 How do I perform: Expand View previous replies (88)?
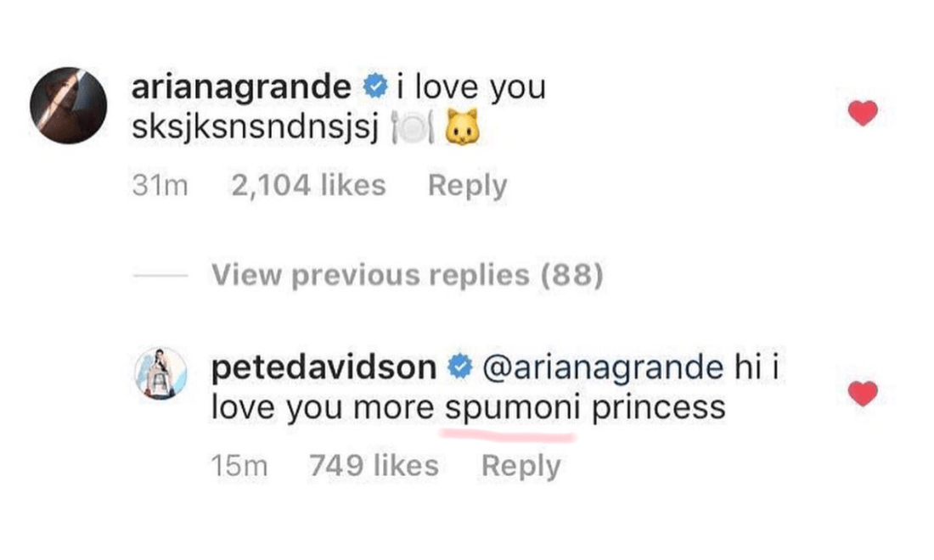click(x=407, y=275)
